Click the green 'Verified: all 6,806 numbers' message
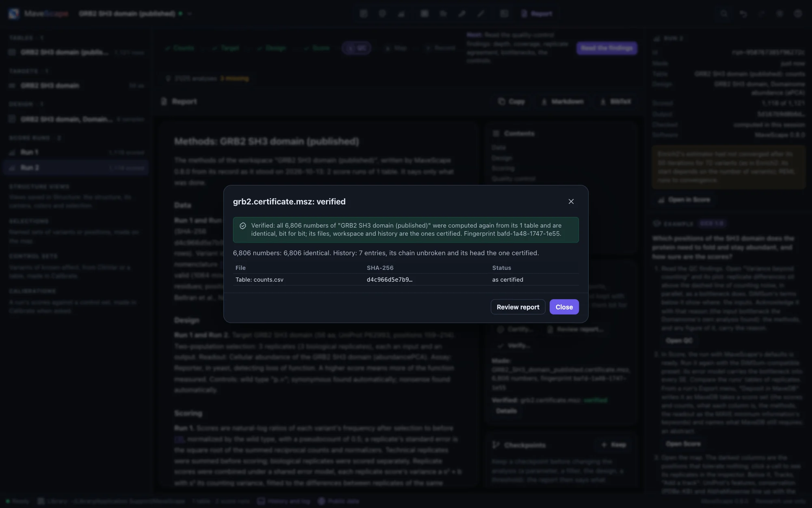The height and width of the screenshot is (508, 812). pyautogui.click(x=406, y=230)
